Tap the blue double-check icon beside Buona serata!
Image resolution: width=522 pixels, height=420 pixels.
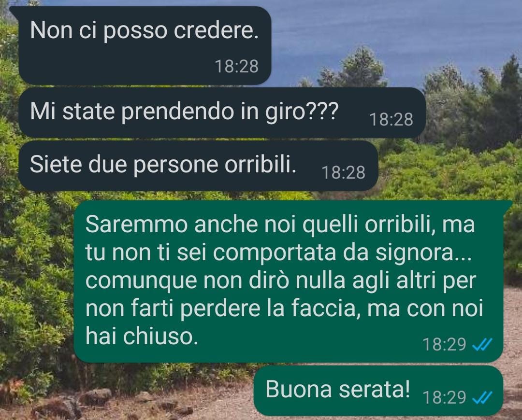tap(482, 397)
